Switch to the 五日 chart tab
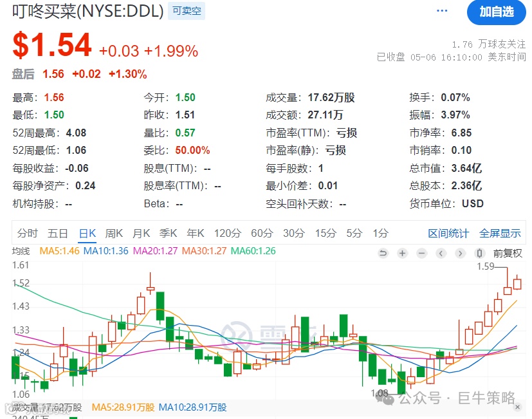Screen dimensions: 532x419 (x=58, y=233)
